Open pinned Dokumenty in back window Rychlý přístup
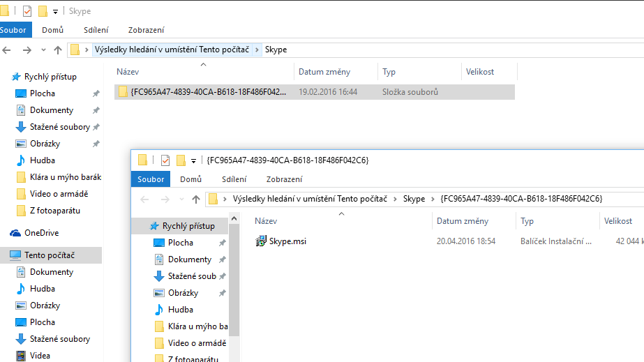 click(x=52, y=110)
